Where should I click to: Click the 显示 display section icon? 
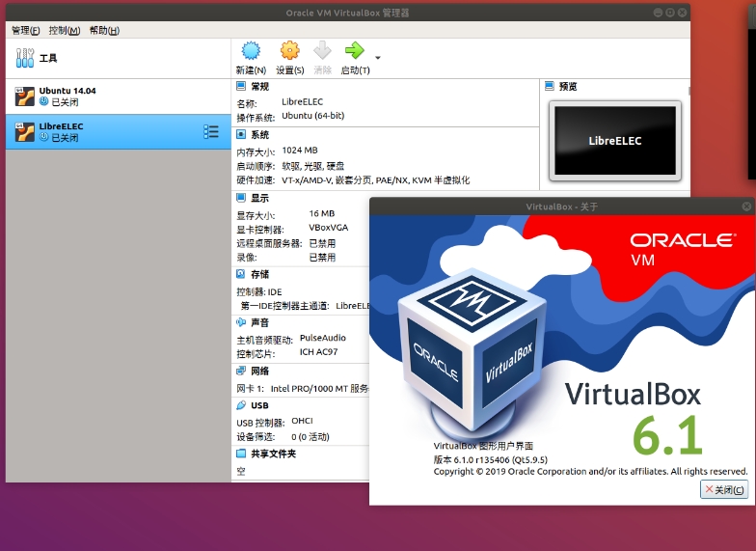click(241, 198)
